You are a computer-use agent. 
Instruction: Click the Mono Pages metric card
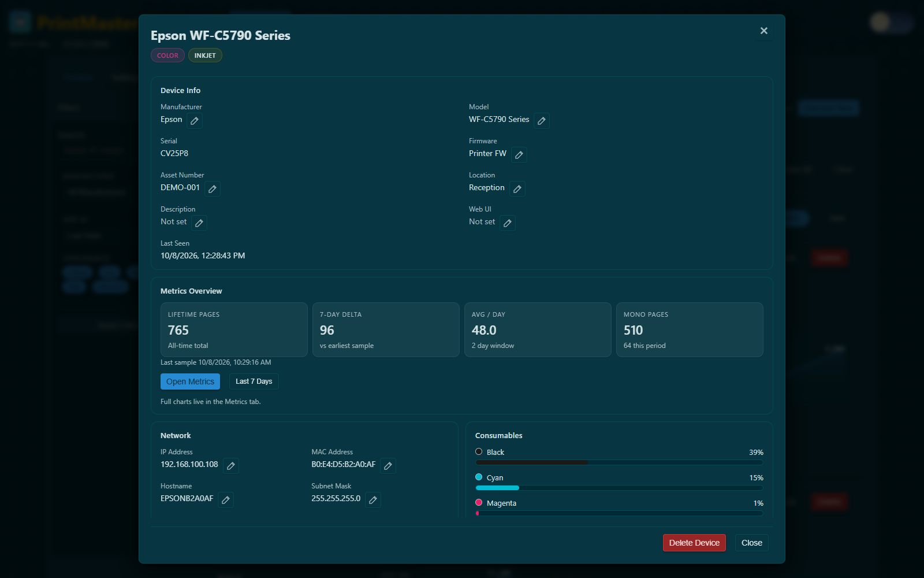[690, 329]
